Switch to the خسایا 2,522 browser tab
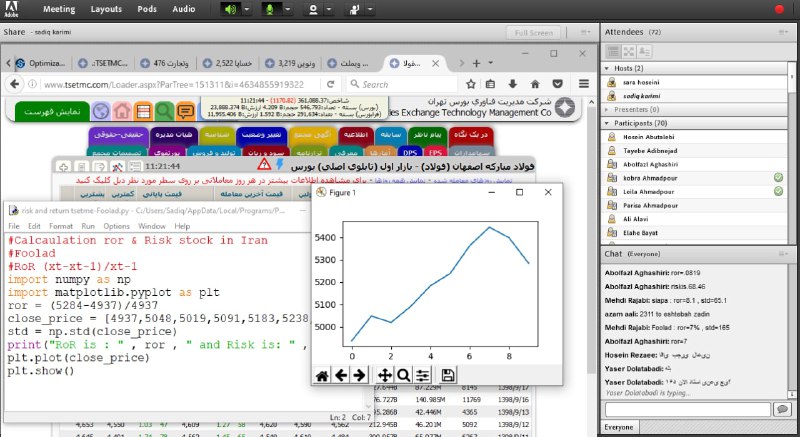Image resolution: width=800 pixels, height=437 pixels. pos(227,63)
